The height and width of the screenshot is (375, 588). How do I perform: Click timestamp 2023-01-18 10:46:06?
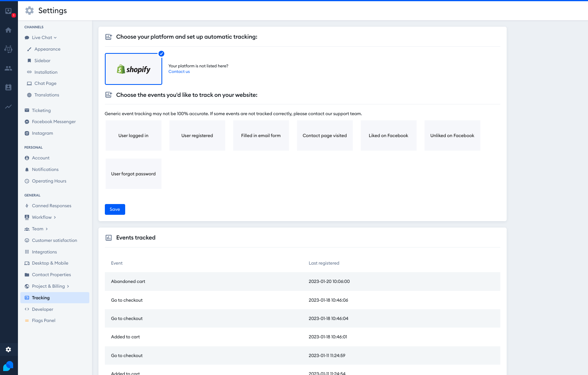point(328,300)
